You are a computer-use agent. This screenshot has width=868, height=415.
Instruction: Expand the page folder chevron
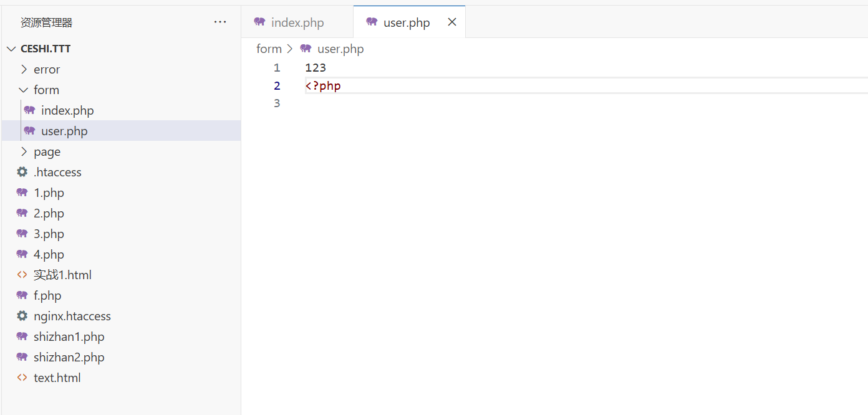[24, 151]
